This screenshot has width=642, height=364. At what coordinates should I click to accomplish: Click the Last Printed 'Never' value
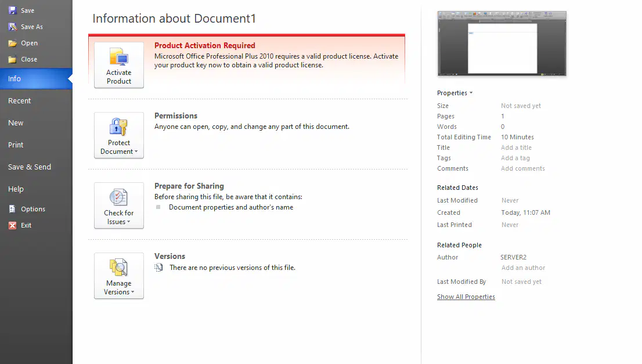(x=510, y=225)
